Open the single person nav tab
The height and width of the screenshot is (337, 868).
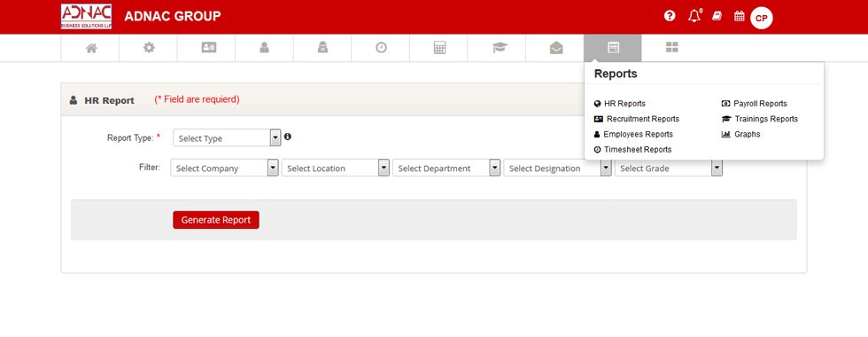265,48
